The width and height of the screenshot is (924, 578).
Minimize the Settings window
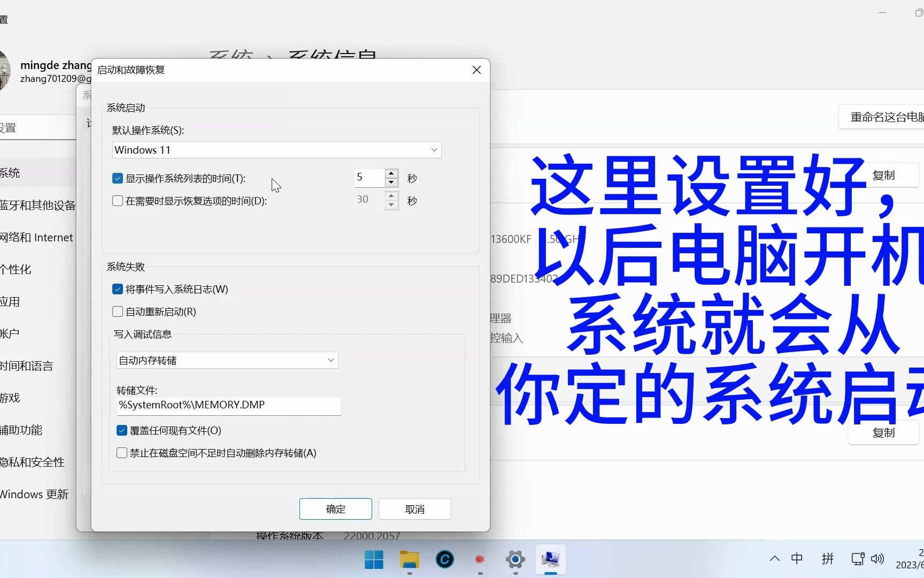(x=882, y=13)
